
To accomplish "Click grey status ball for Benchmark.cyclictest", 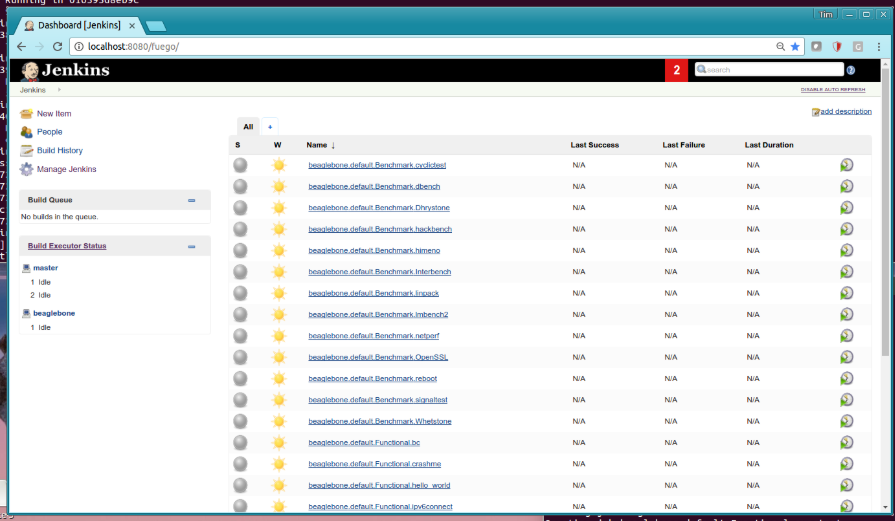I will [240, 165].
